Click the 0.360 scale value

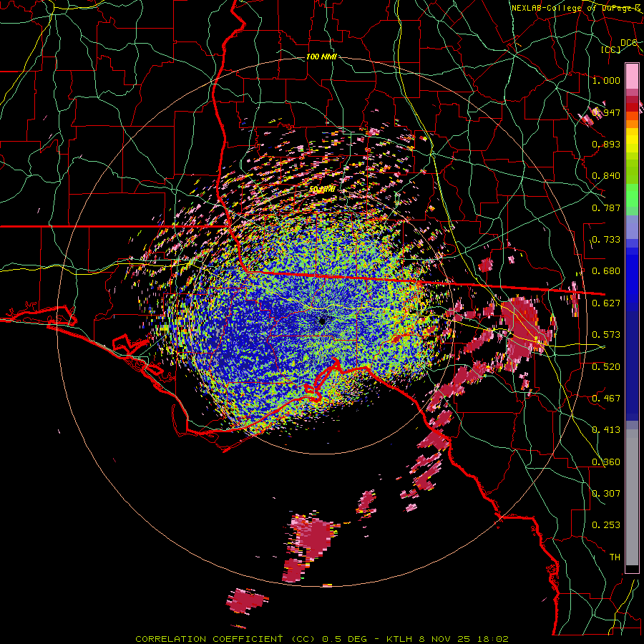[606, 462]
